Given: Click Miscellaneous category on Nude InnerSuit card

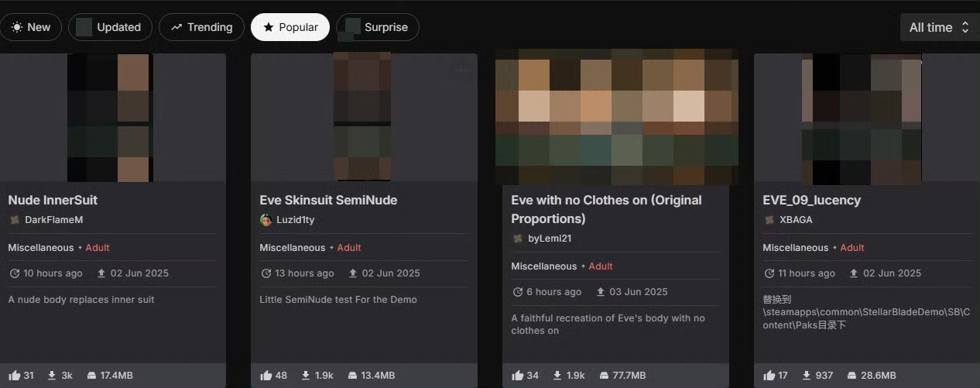Looking at the screenshot, I should [x=41, y=248].
